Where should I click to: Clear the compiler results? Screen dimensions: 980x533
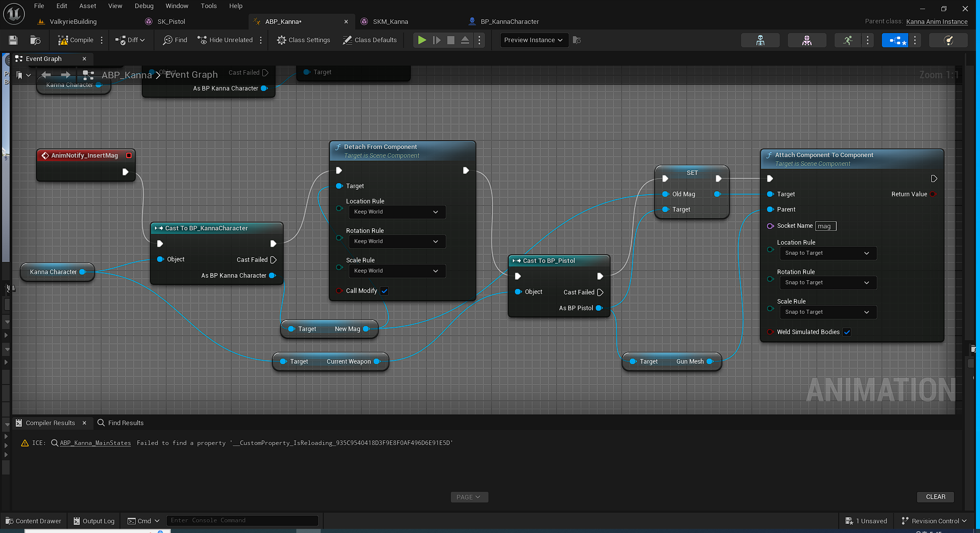tap(935, 497)
